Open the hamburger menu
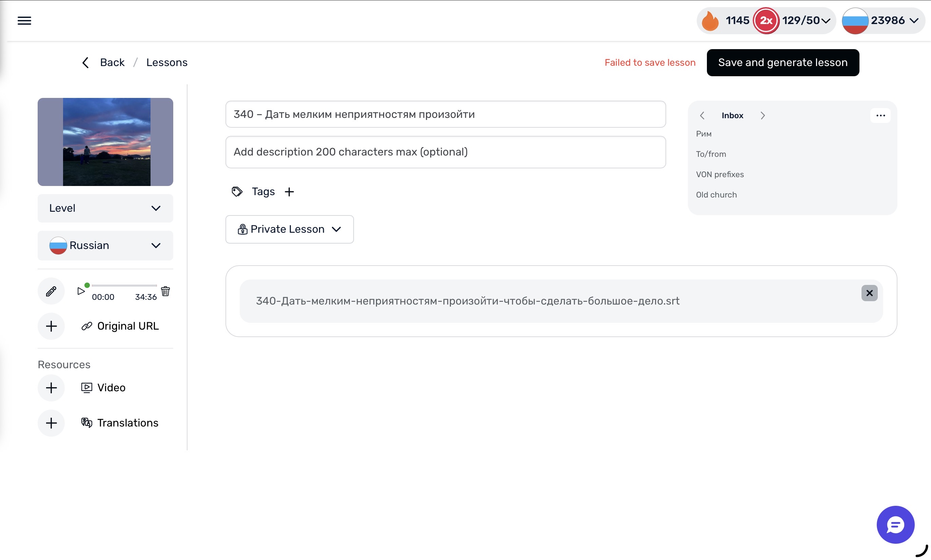The image size is (931, 560). 24,21
